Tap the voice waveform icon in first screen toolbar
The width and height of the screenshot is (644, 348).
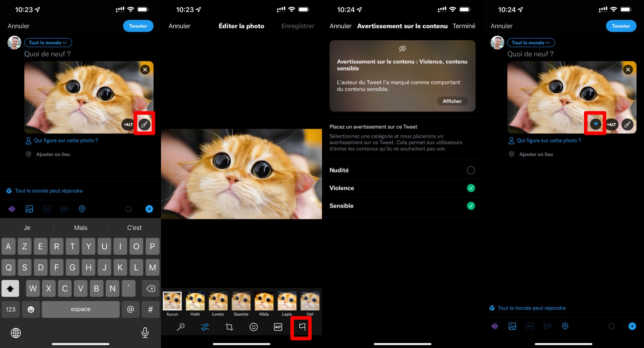click(x=12, y=209)
